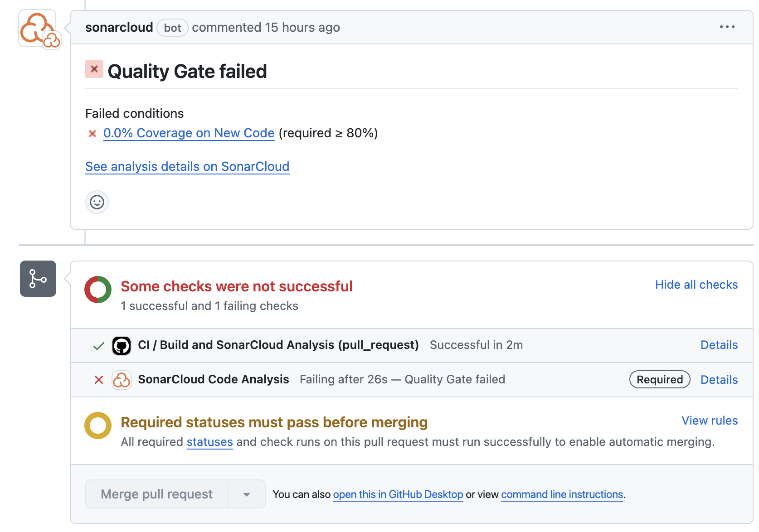Click the yellow required statuses circle icon
The image size is (759, 532).
[x=98, y=426]
